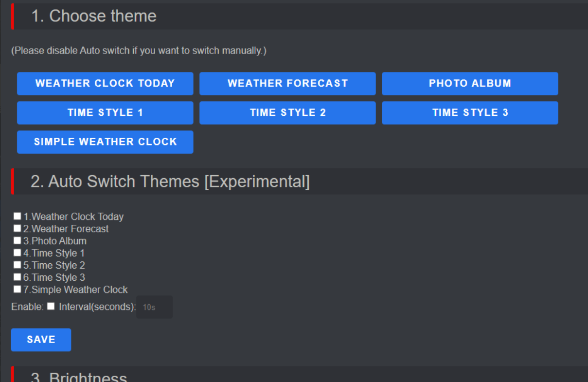
Task: Click the Auto Switch Themes section heading
Action: 170,182
